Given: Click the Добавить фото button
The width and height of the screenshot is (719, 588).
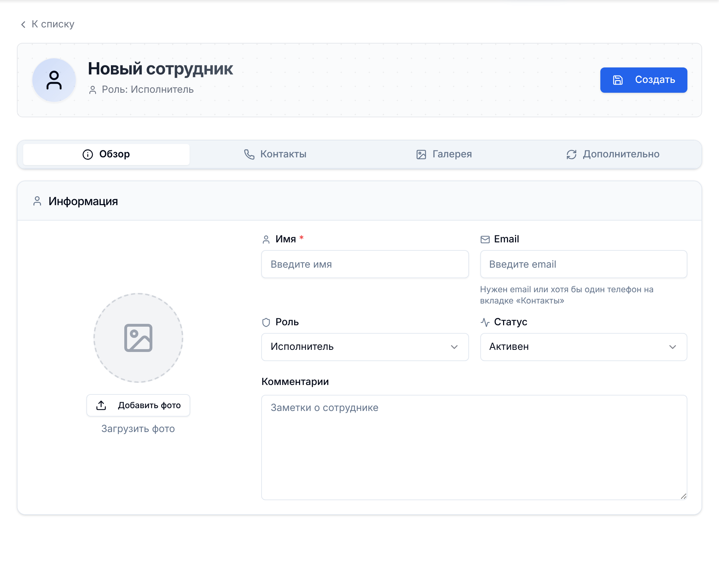Looking at the screenshot, I should pyautogui.click(x=138, y=405).
